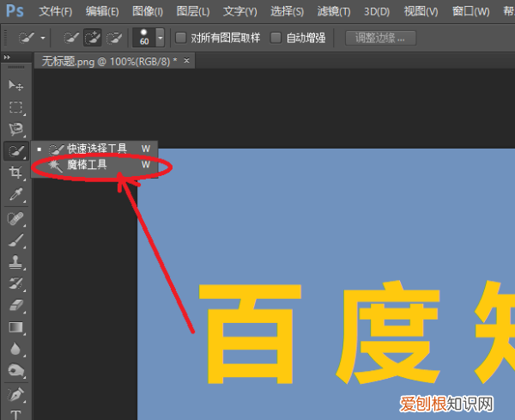
Task: Open the 图像(I) menu
Action: point(148,12)
